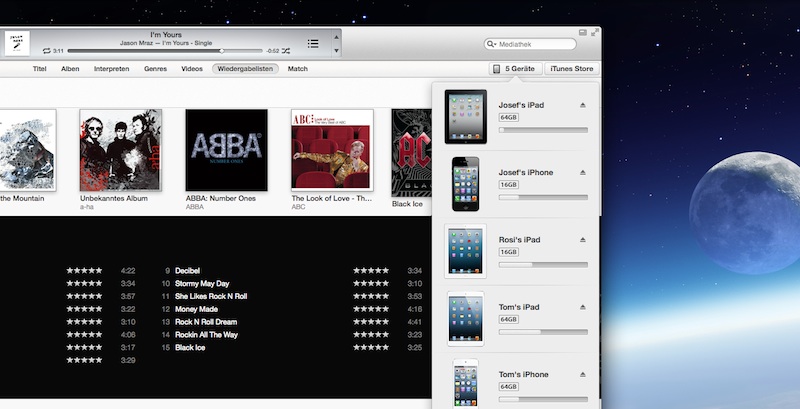Click the up arrow beside the player display
800x409 pixels.
point(336,37)
